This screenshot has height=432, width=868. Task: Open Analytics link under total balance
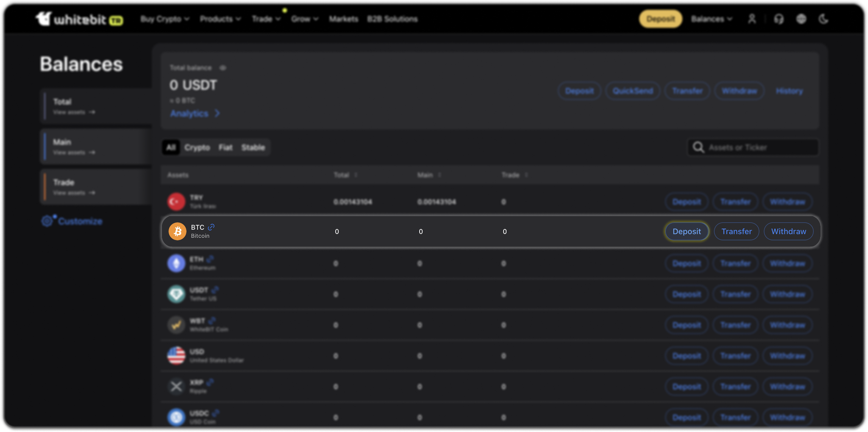[195, 114]
